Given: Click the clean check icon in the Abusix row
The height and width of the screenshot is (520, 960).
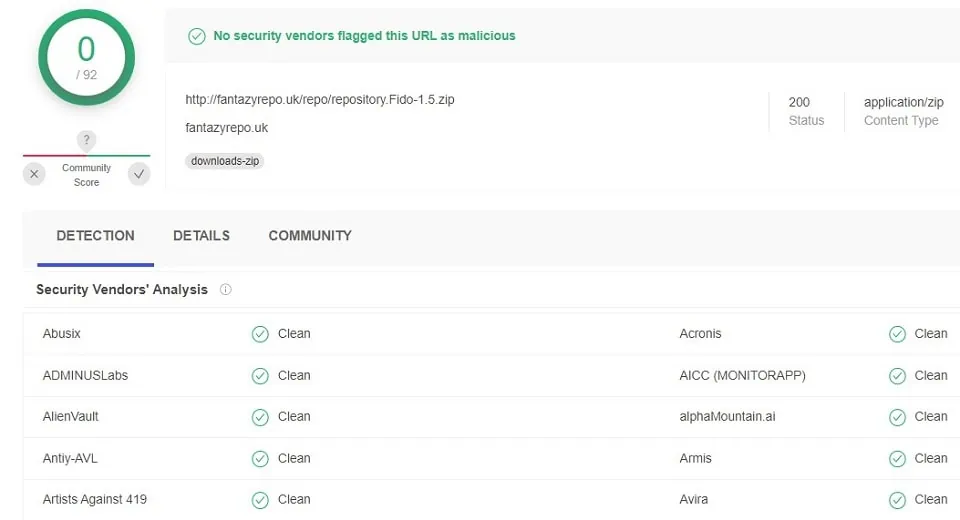Looking at the screenshot, I should (x=260, y=334).
